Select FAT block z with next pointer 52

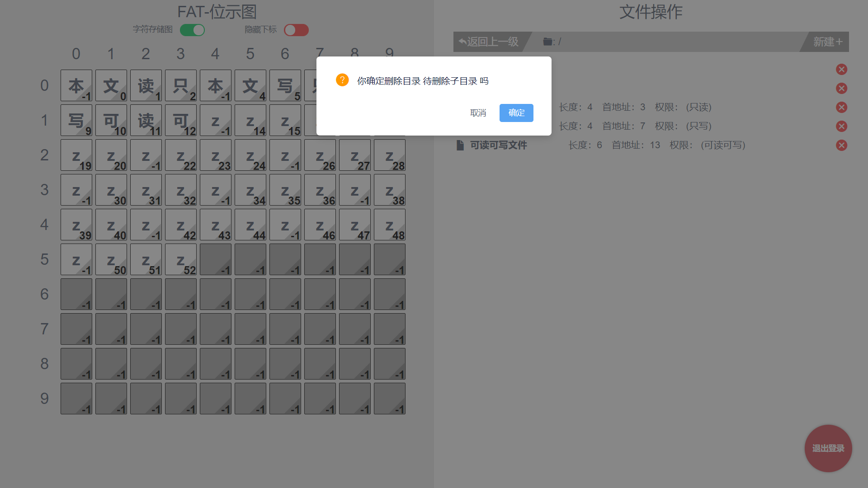point(181,260)
